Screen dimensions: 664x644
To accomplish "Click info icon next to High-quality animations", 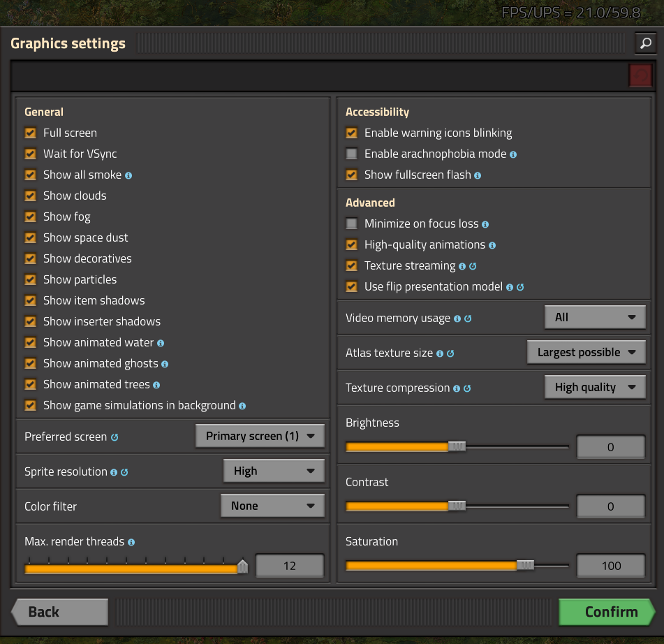I will coord(492,245).
